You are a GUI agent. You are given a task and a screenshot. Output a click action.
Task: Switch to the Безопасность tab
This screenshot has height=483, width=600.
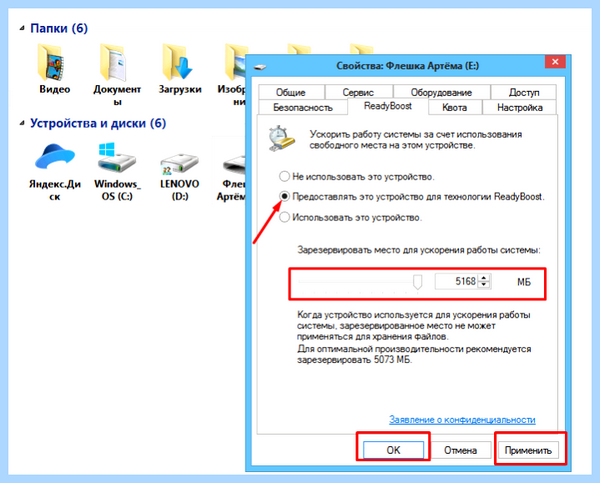(x=303, y=108)
